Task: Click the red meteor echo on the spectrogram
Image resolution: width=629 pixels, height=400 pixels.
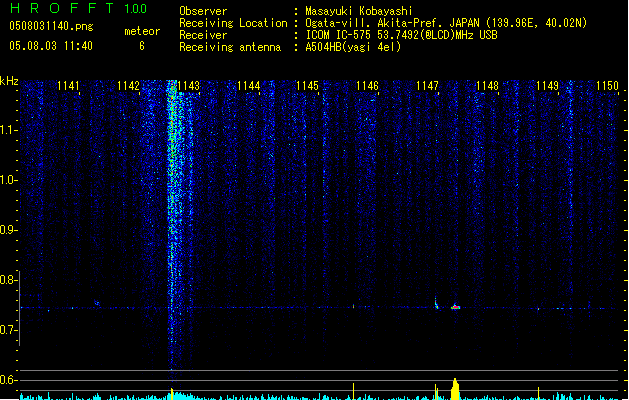Action: (x=455, y=307)
